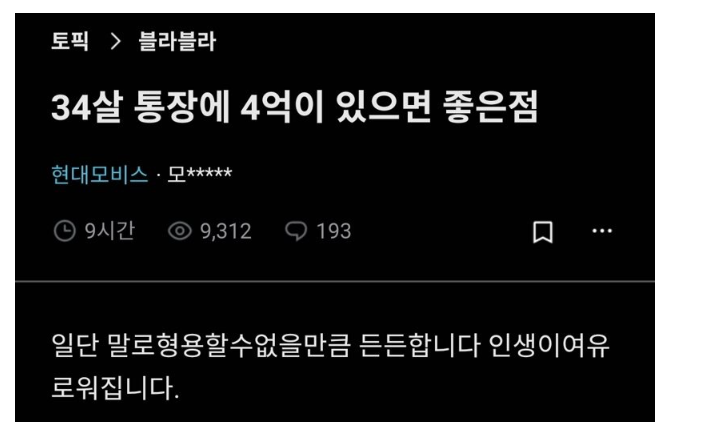The image size is (725, 422).
Task: Click the text 4억이 in the title
Action: pos(282,107)
